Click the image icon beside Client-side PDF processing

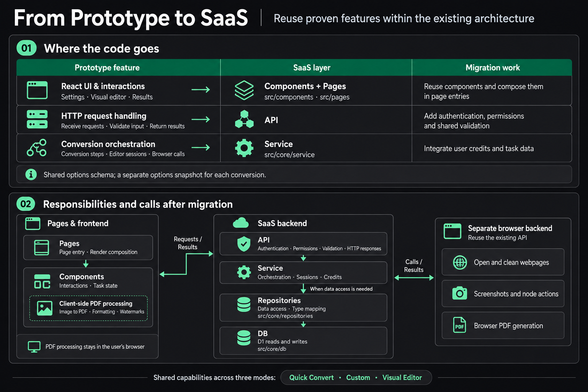44,308
